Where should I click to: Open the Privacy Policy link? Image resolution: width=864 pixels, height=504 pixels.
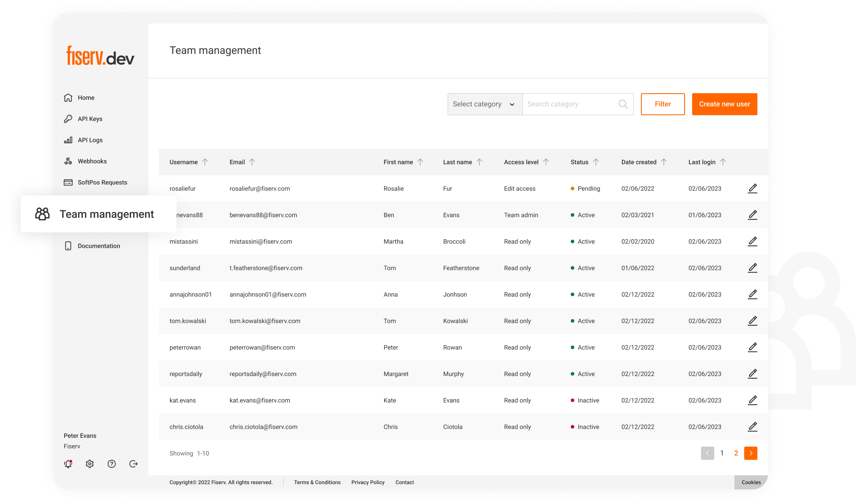tap(368, 482)
